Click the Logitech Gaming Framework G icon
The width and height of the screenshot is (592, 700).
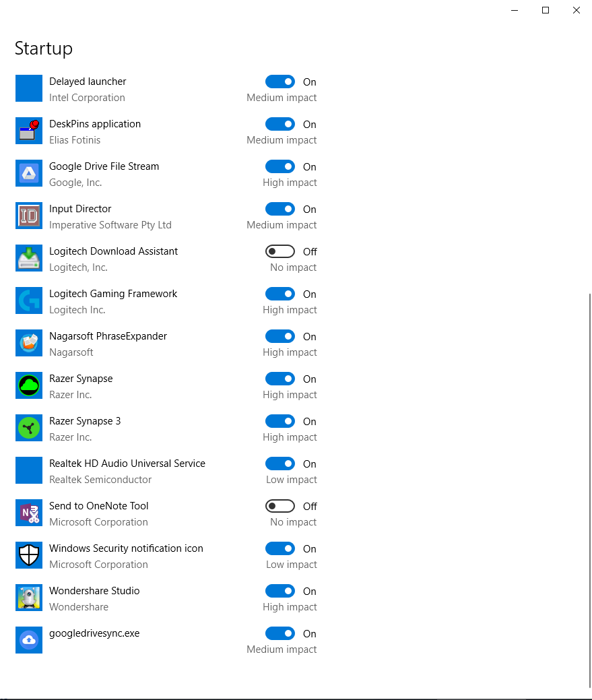pyautogui.click(x=29, y=300)
